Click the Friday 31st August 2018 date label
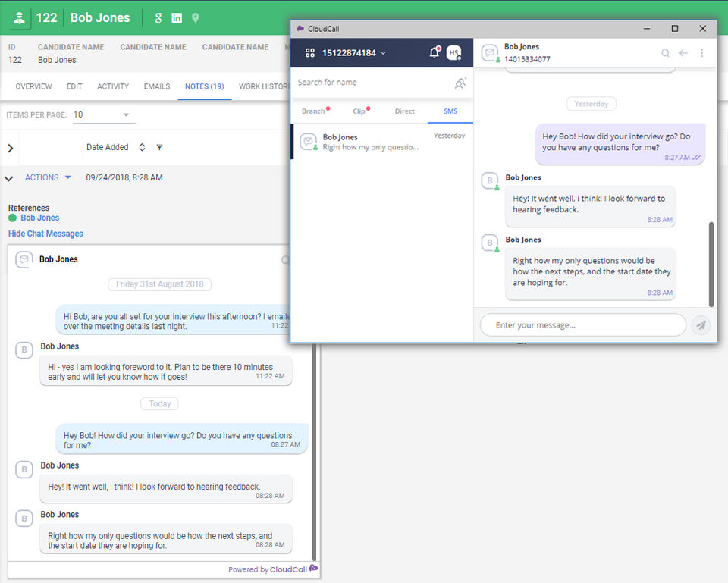This screenshot has width=728, height=583. point(160,284)
